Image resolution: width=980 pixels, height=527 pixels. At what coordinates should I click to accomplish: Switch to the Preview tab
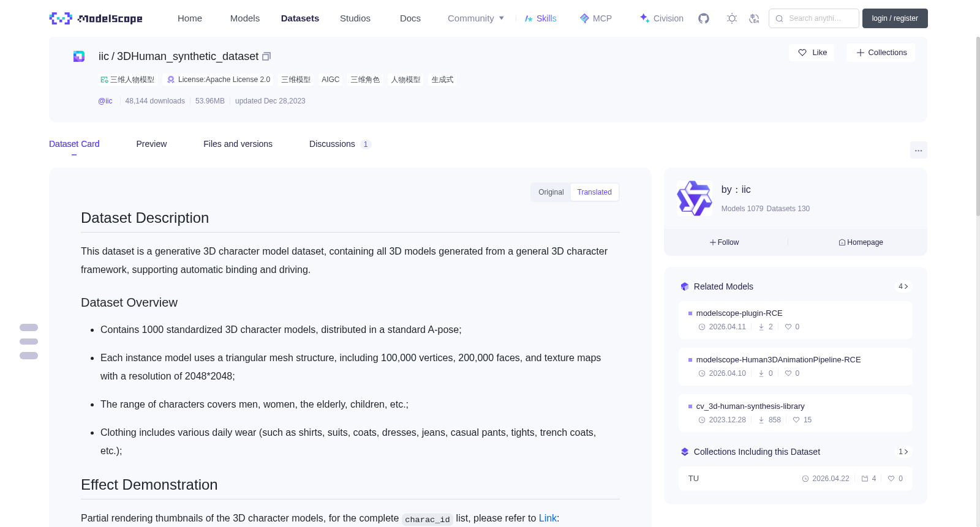(151, 144)
